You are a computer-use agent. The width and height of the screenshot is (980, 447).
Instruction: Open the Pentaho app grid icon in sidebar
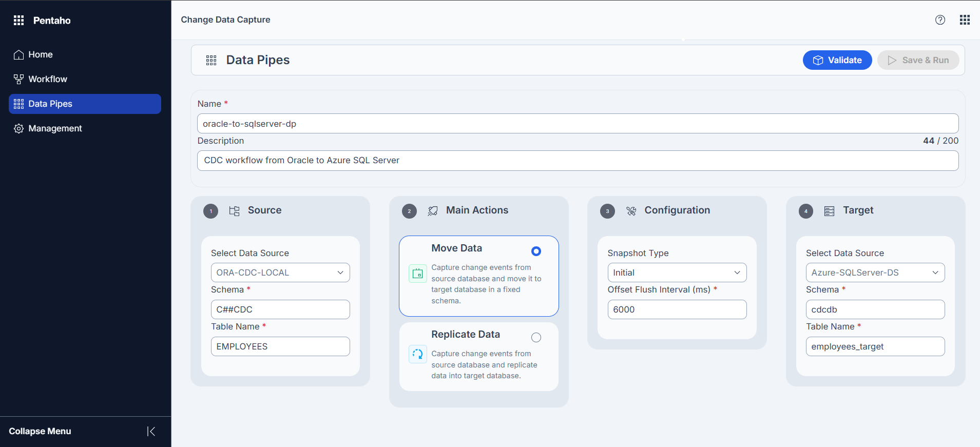click(19, 20)
